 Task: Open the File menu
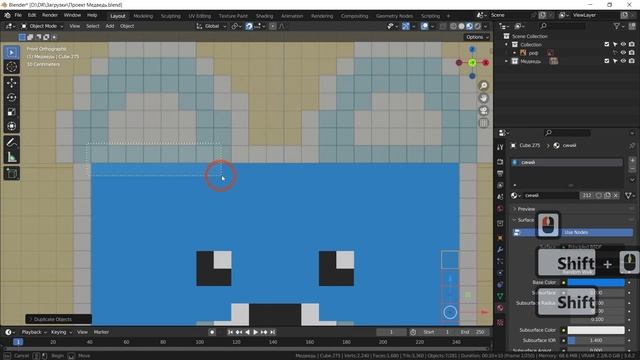coord(18,16)
